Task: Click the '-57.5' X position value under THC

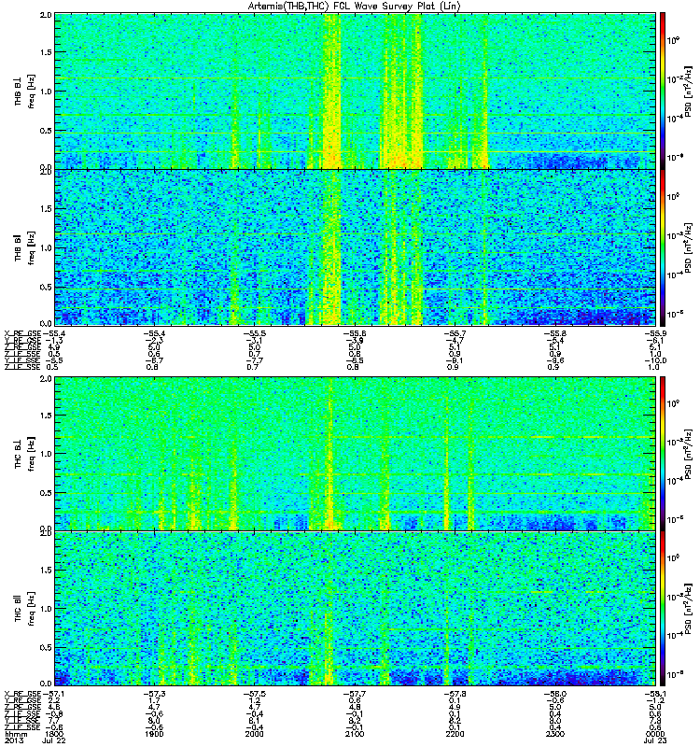Action: [255, 694]
